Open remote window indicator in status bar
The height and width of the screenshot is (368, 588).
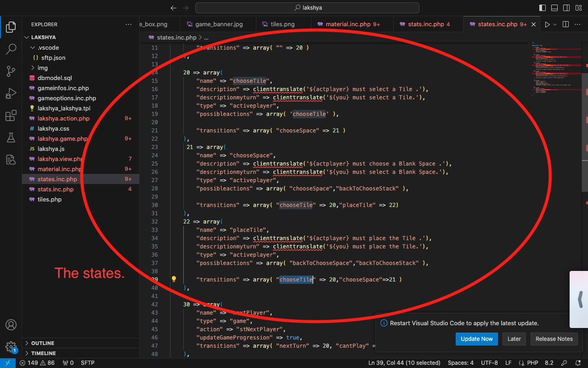(x=7, y=363)
